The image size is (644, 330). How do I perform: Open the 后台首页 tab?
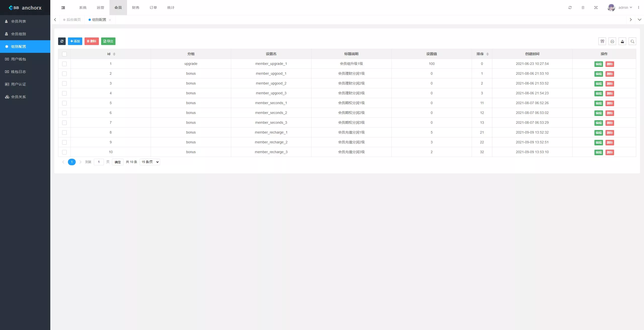pos(73,20)
